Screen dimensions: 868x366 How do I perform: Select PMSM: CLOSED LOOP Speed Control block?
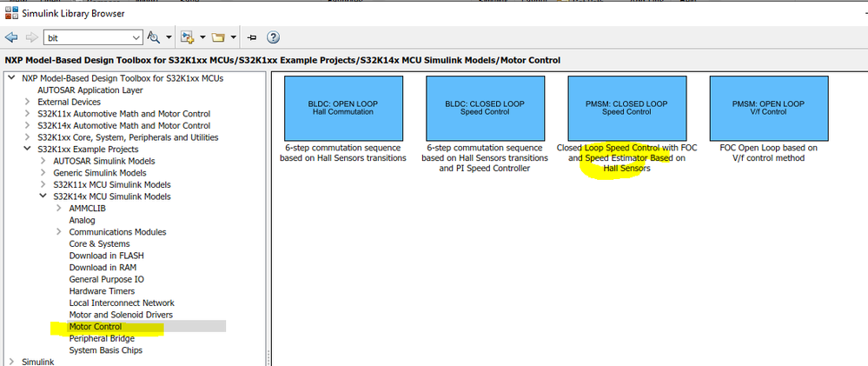pos(626,108)
